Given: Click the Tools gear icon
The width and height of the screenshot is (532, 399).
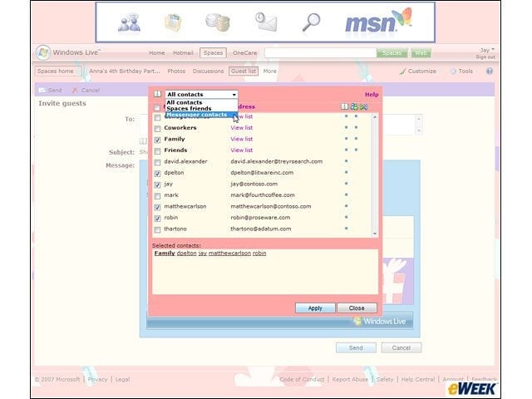Looking at the screenshot, I should (x=453, y=71).
